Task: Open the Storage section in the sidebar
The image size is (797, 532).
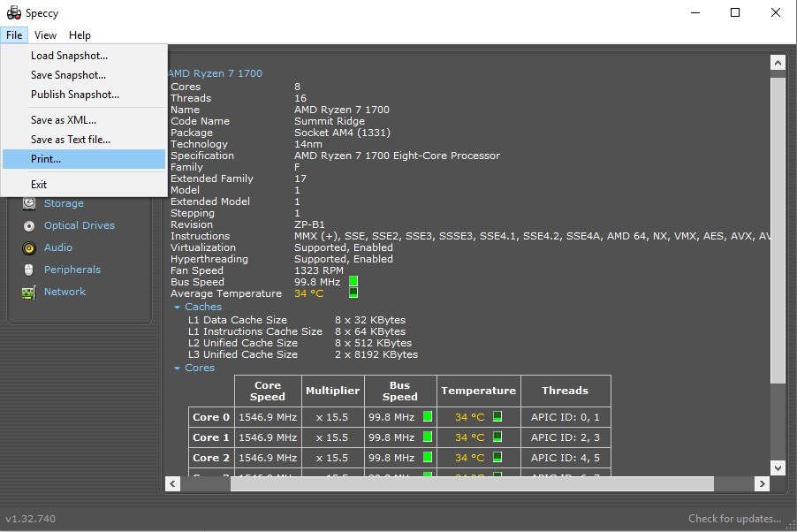Action: click(64, 203)
